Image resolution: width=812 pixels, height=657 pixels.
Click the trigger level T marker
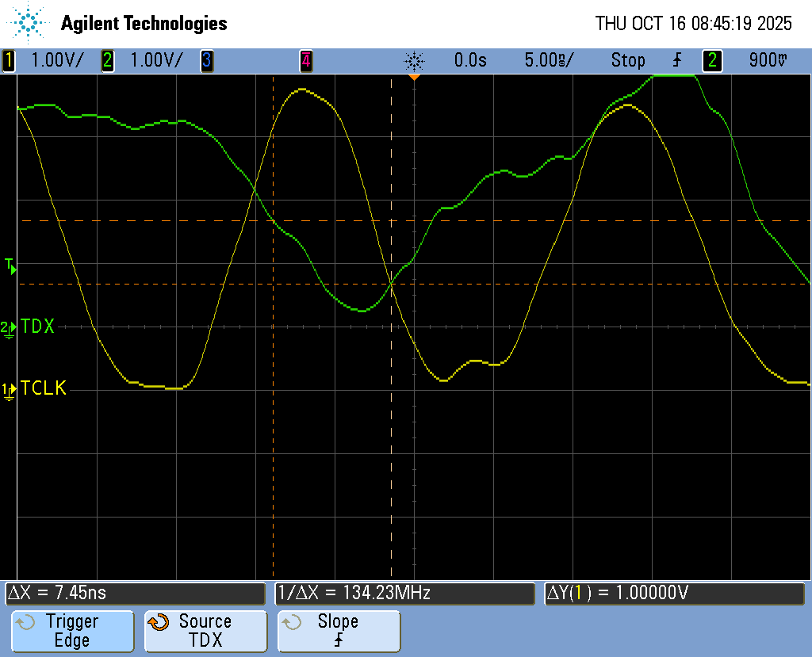[x=10, y=265]
